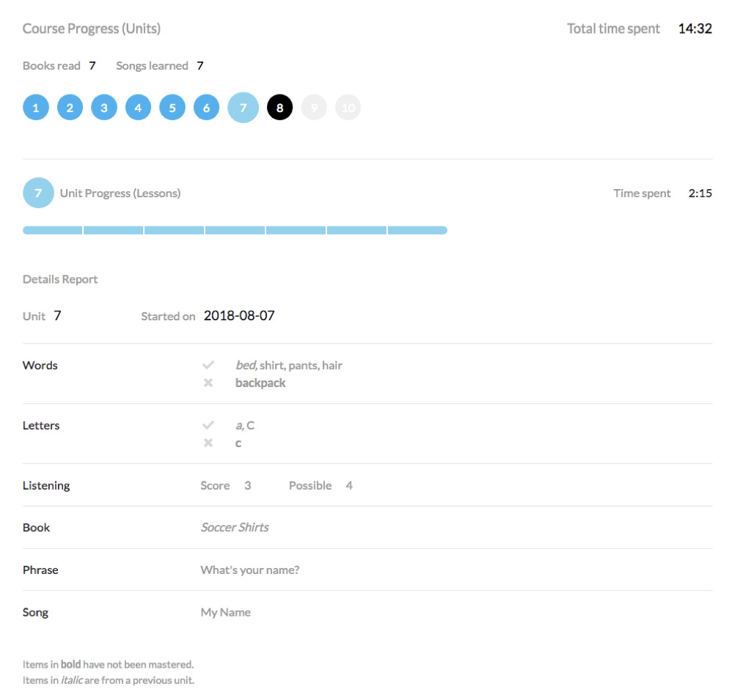Click the My Name song title
This screenshot has height=700, width=729.
click(x=226, y=612)
